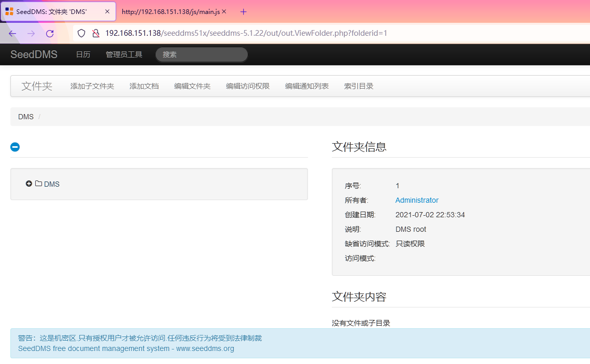590x364 pixels.
Task: Open the Administrator owner link
Action: coord(417,200)
